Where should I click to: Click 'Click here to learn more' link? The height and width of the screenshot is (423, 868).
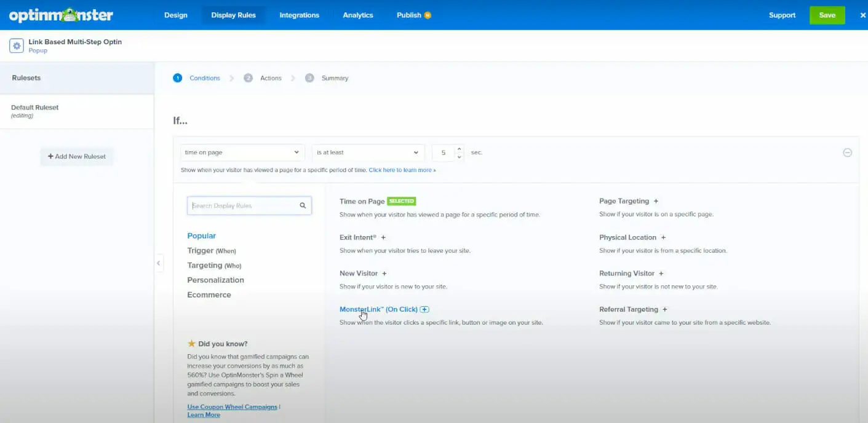[402, 170]
